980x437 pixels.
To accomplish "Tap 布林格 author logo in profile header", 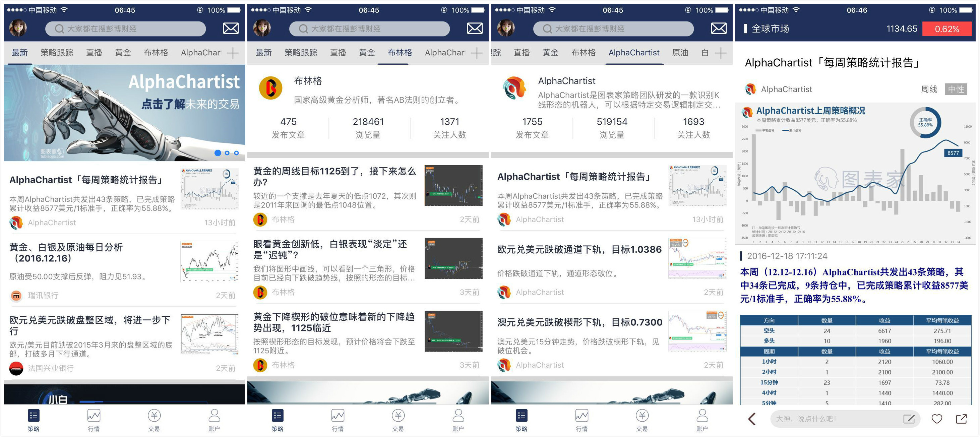I will (x=270, y=88).
